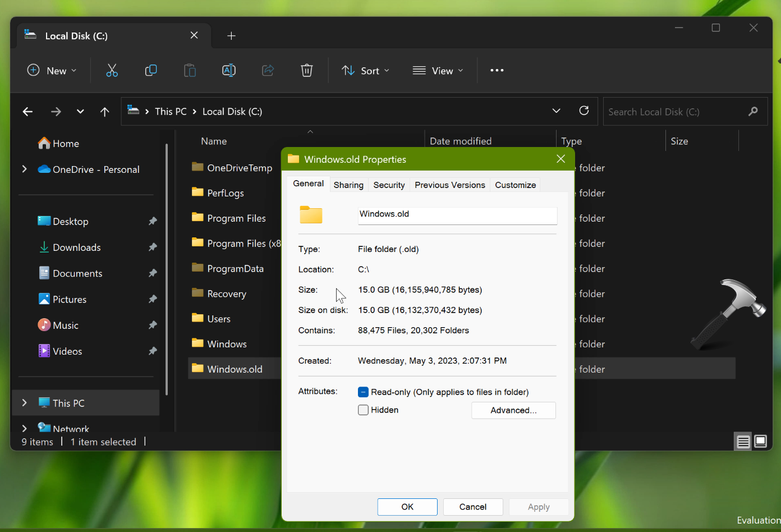Viewport: 781px width, 532px height.
Task: Click the navigation pane scrollbar
Action: click(x=167, y=269)
